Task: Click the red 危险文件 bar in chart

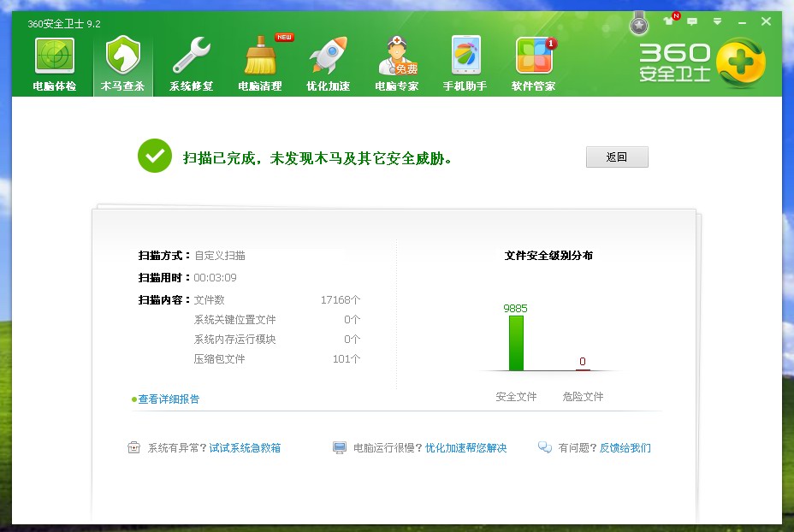Action: (583, 369)
